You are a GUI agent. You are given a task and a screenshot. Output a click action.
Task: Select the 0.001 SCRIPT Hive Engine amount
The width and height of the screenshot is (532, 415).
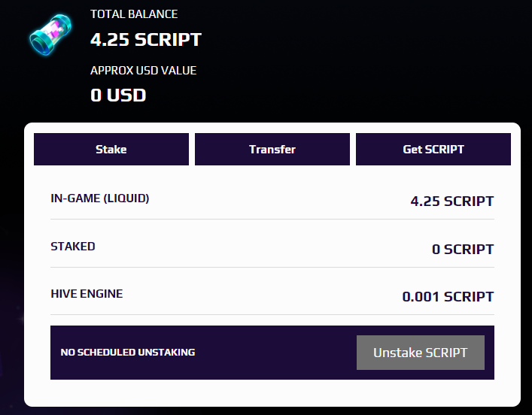click(x=448, y=297)
